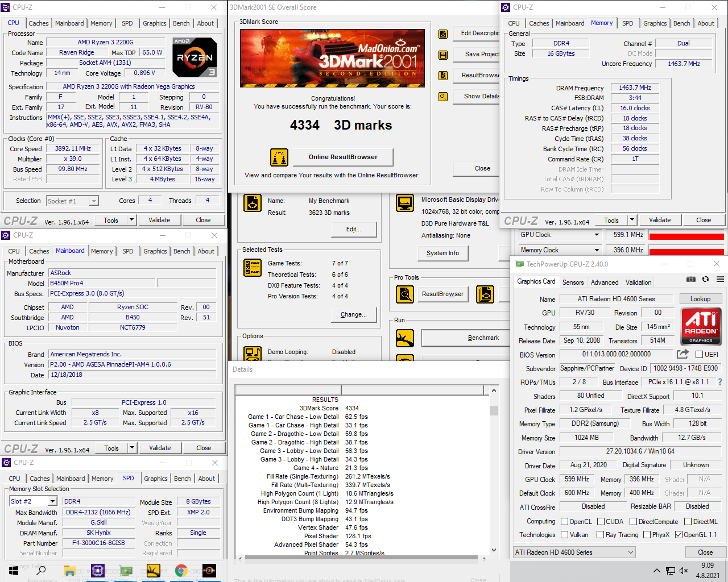Open SPD tab in CPU-Z Memory window

(x=628, y=23)
